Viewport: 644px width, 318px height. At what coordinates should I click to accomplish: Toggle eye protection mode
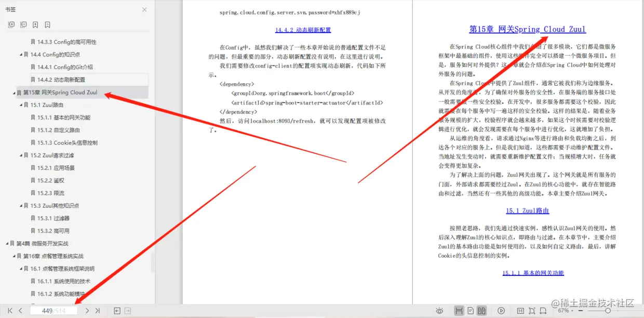(439, 311)
